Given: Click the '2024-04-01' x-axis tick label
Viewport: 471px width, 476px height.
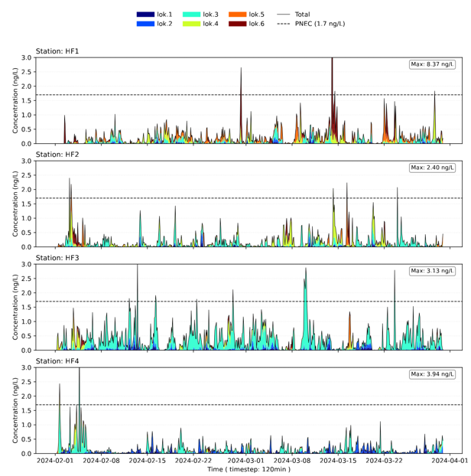Looking at the screenshot, I should coord(450,461).
